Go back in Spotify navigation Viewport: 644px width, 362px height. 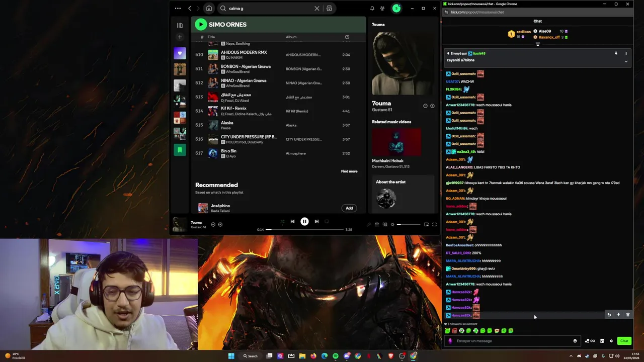pos(190,8)
